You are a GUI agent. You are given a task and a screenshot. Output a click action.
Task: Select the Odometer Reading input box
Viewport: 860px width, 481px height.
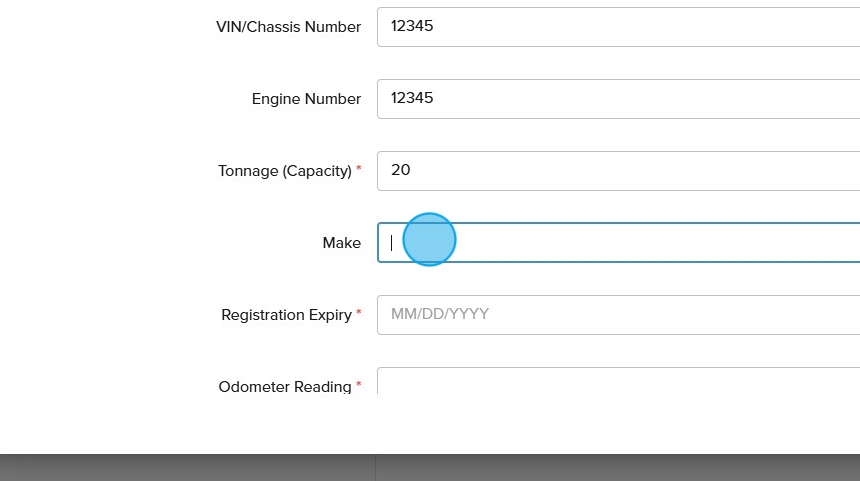tap(618, 383)
